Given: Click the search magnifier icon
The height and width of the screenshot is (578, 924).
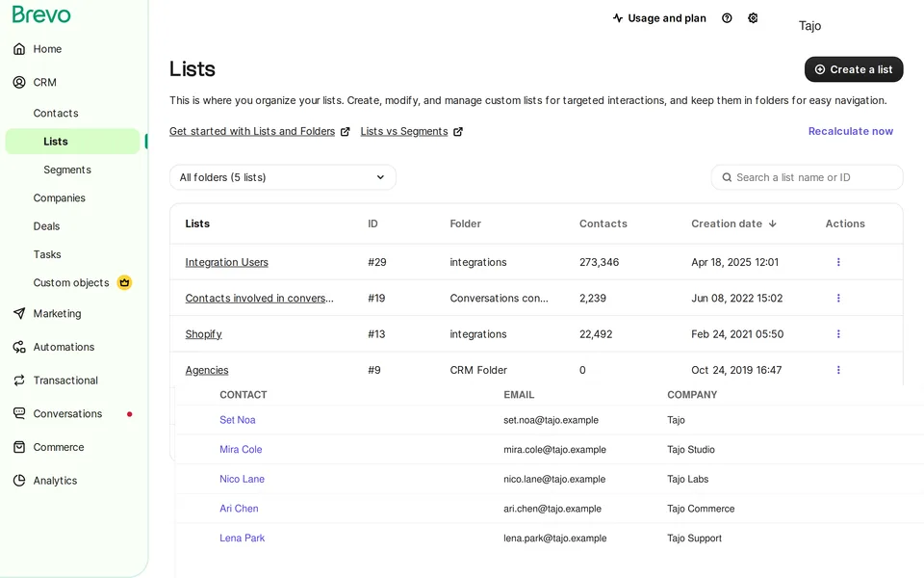Looking at the screenshot, I should click(727, 177).
